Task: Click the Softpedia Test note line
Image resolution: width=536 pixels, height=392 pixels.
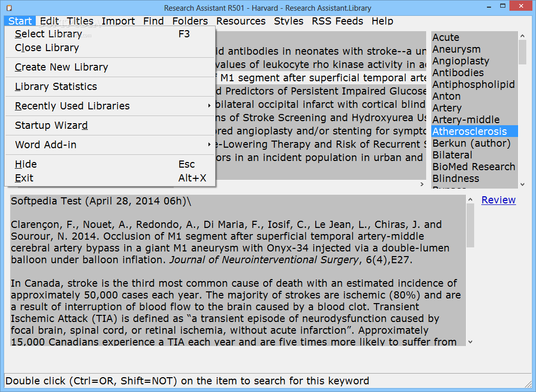Action: (101, 201)
